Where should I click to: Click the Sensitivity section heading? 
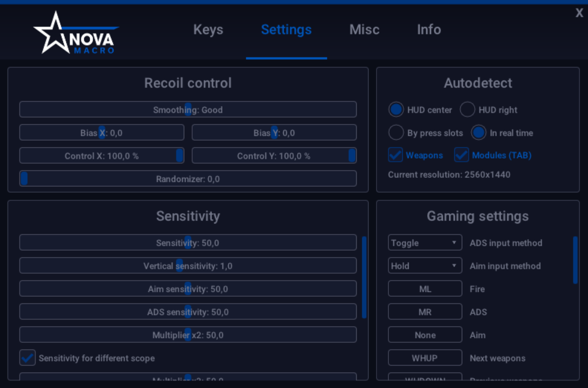click(188, 216)
